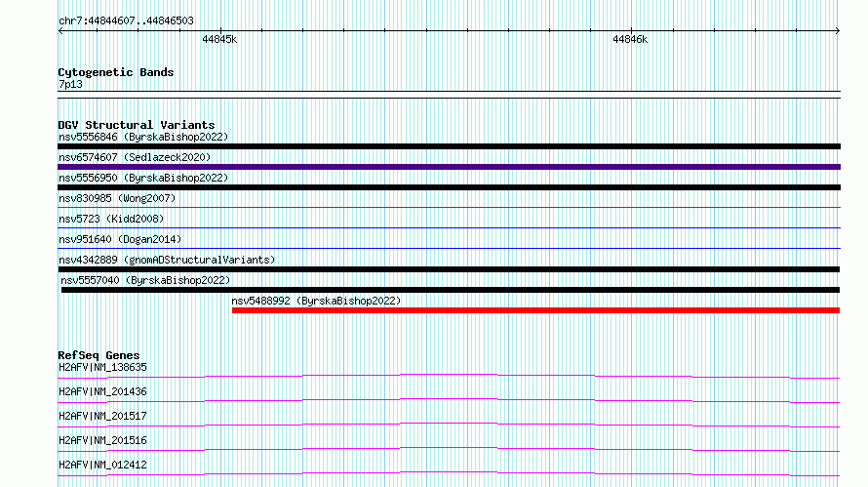Select the thin red nsv830985 variant line

[449, 208]
